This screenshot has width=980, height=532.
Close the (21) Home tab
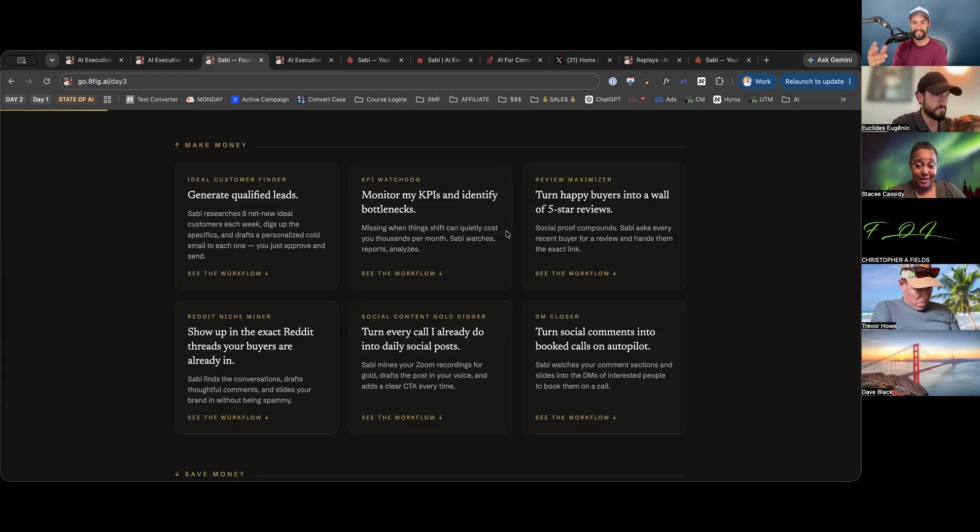click(610, 60)
